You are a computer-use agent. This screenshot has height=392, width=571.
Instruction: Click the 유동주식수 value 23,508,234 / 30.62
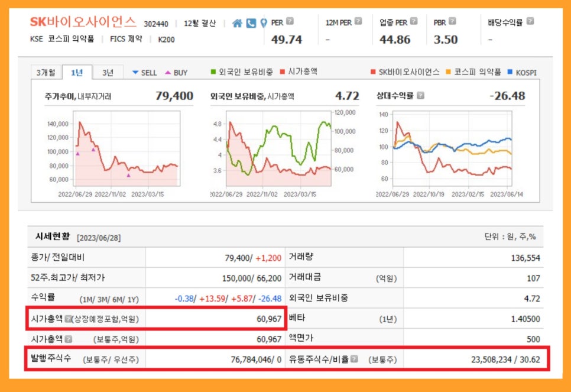click(505, 359)
